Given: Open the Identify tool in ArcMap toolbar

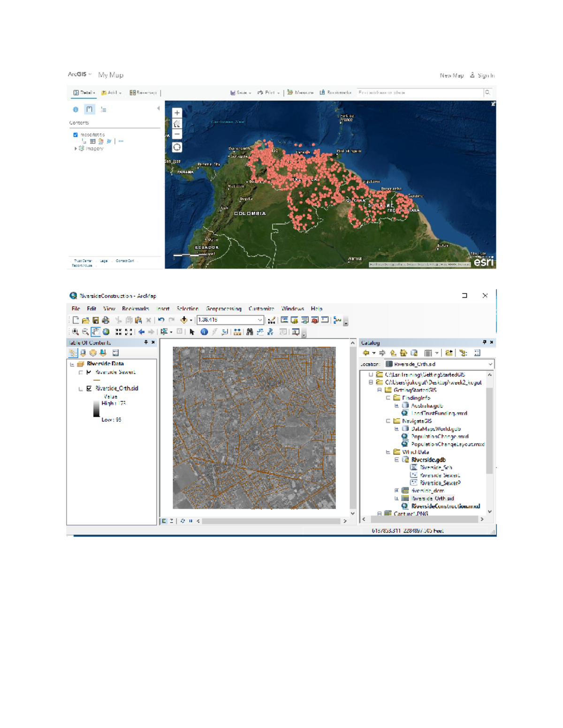Looking at the screenshot, I should pos(204,332).
